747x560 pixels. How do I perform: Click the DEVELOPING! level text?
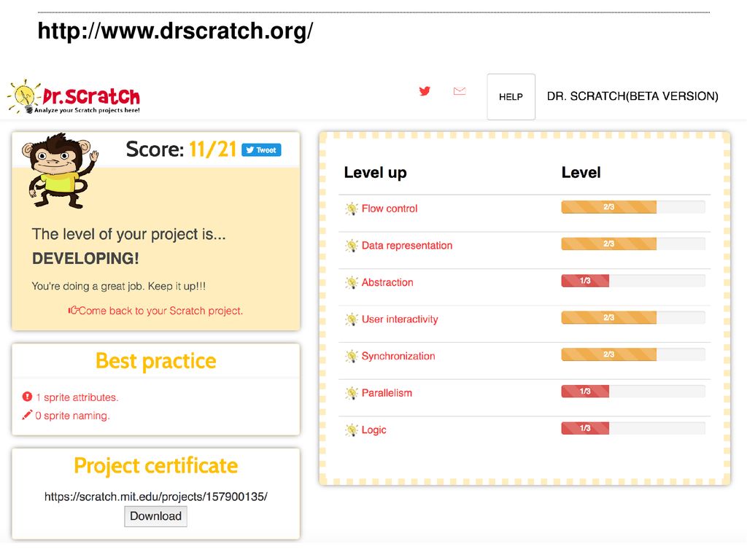(x=86, y=259)
